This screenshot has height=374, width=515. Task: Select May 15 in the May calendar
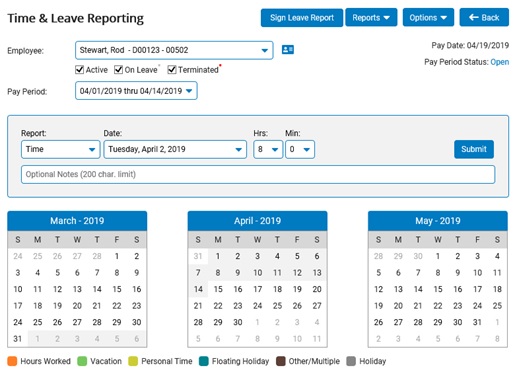438,289
